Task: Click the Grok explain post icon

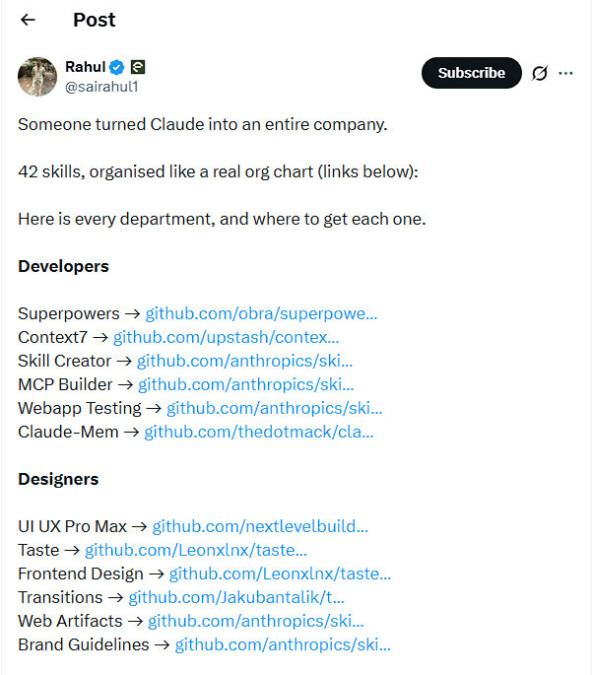Action: pos(539,73)
